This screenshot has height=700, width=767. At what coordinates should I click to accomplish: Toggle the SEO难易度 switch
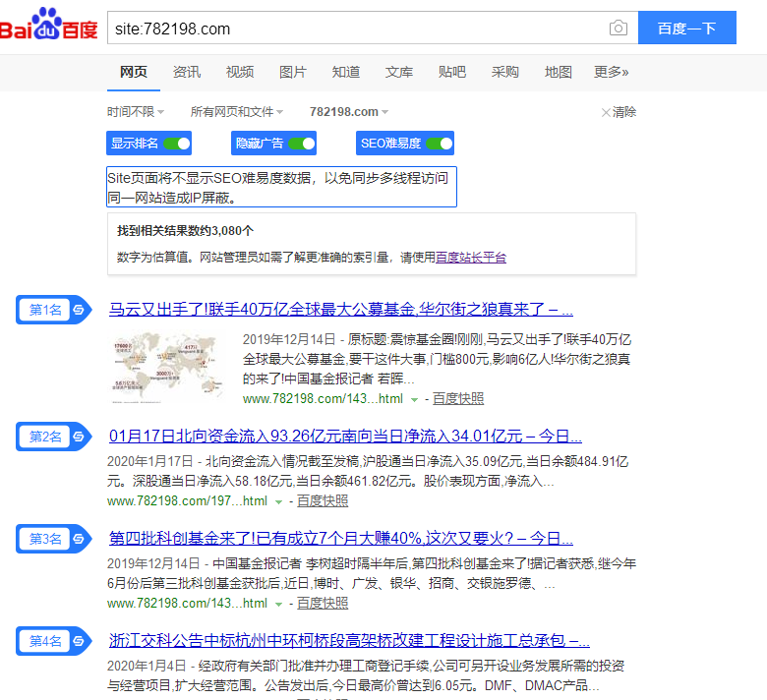tap(440, 144)
